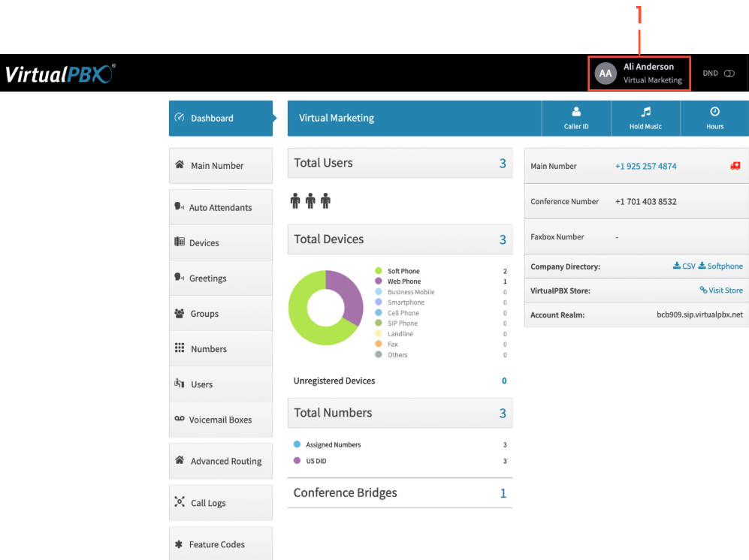Open Call Logs in sidebar

click(x=221, y=503)
